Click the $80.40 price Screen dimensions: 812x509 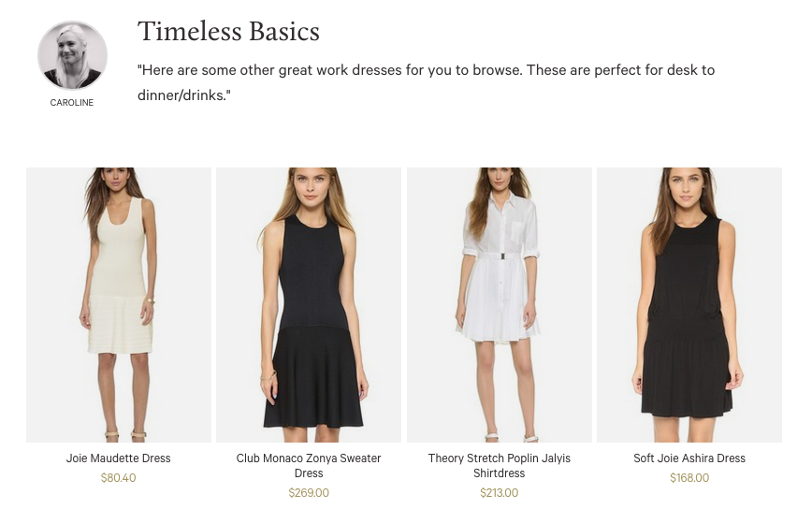tap(119, 478)
